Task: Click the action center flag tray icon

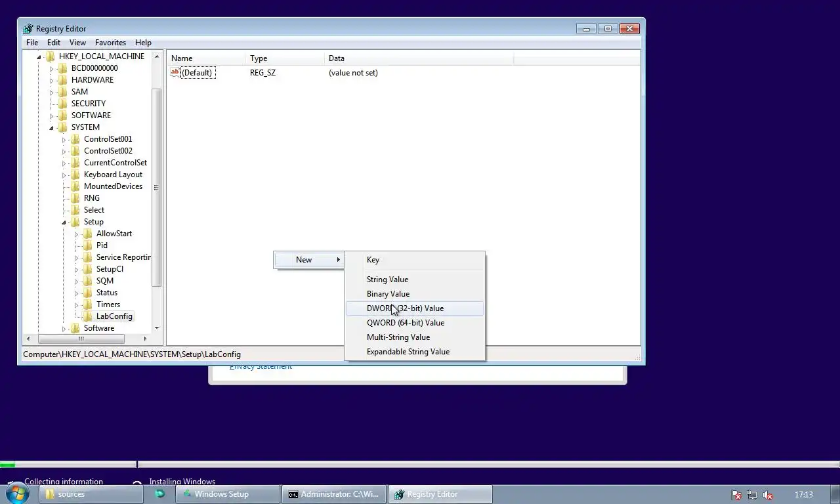Action: click(736, 495)
